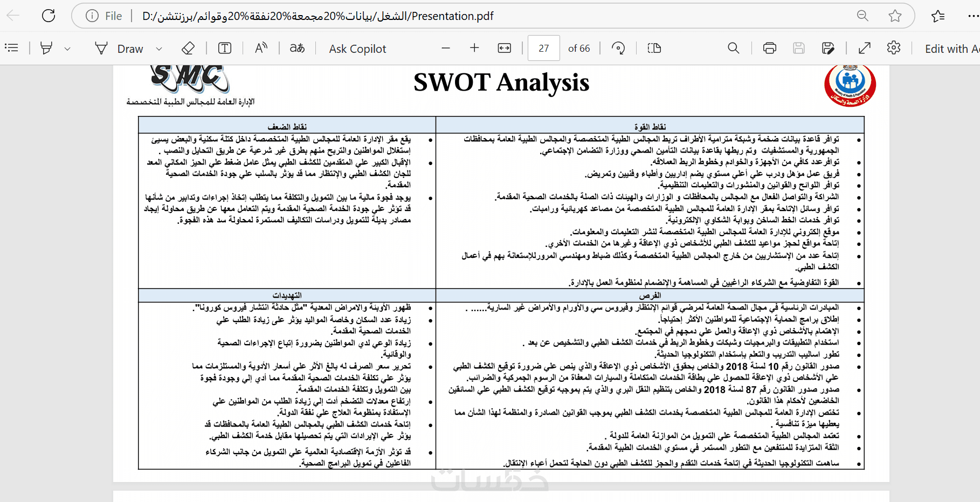Click the site information icon beside File
Screen dimensions: 980x502
(x=92, y=16)
